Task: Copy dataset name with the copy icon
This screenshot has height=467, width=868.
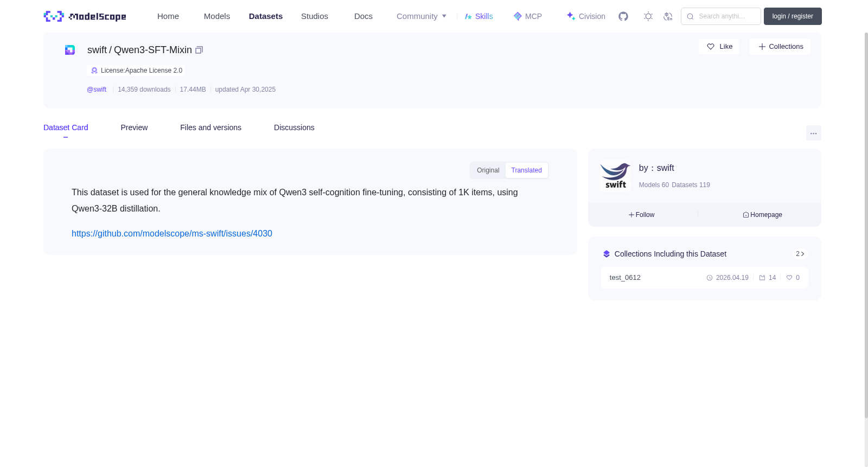Action: 199,50
